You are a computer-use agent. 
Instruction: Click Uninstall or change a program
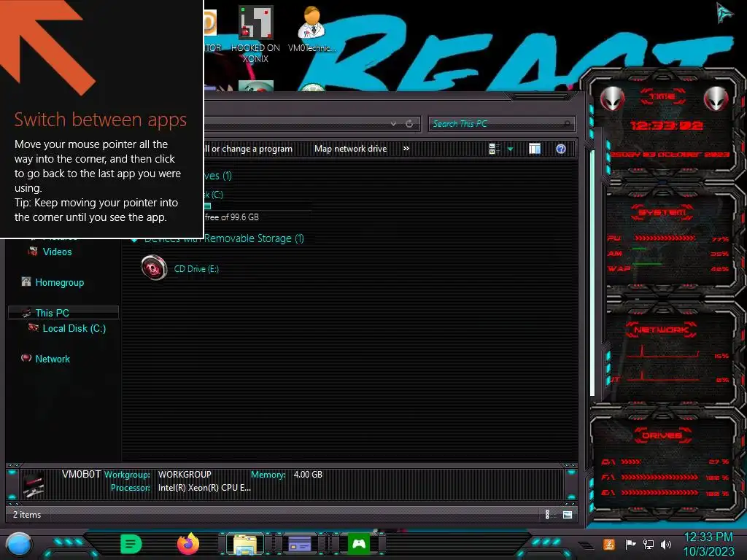(248, 149)
